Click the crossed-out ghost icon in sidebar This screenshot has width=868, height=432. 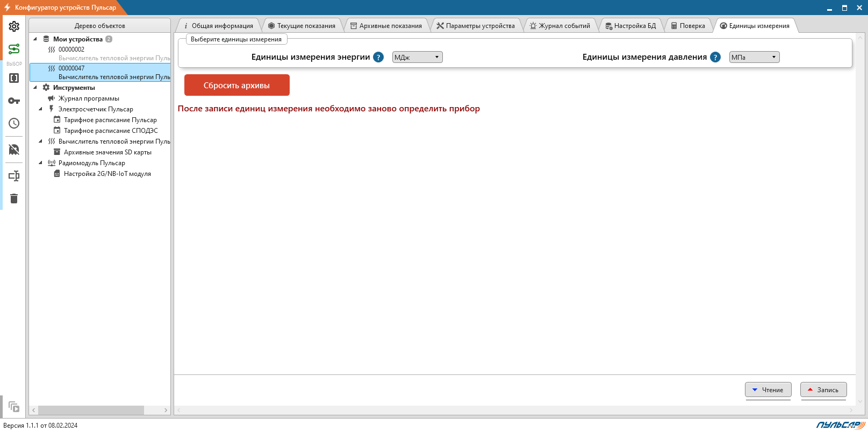[x=14, y=149]
